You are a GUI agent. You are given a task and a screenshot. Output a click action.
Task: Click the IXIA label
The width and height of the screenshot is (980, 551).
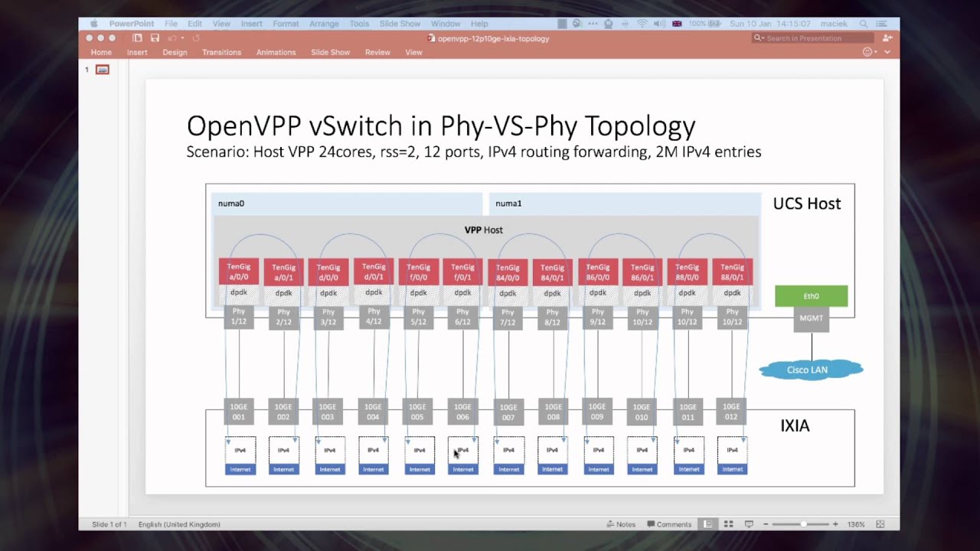pyautogui.click(x=795, y=425)
